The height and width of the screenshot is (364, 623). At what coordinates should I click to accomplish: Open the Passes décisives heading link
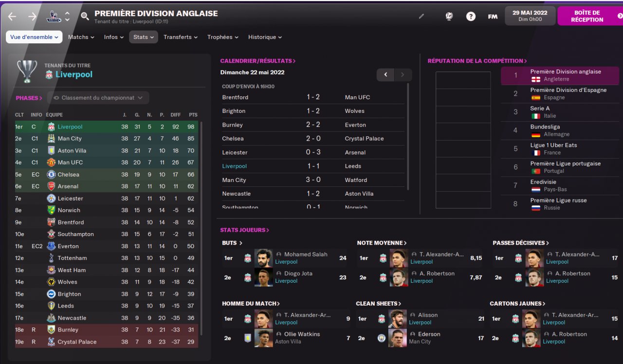coord(521,243)
